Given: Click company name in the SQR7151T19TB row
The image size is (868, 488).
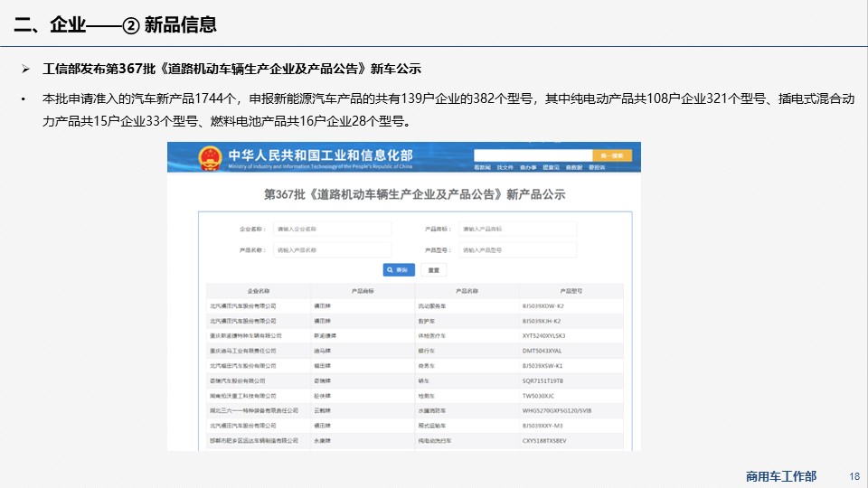Looking at the screenshot, I should (x=237, y=380).
